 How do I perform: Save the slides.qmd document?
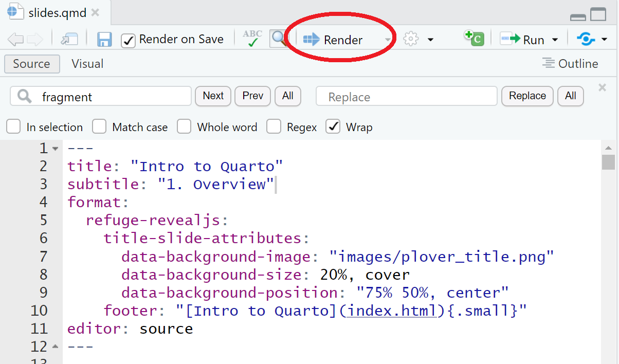104,39
